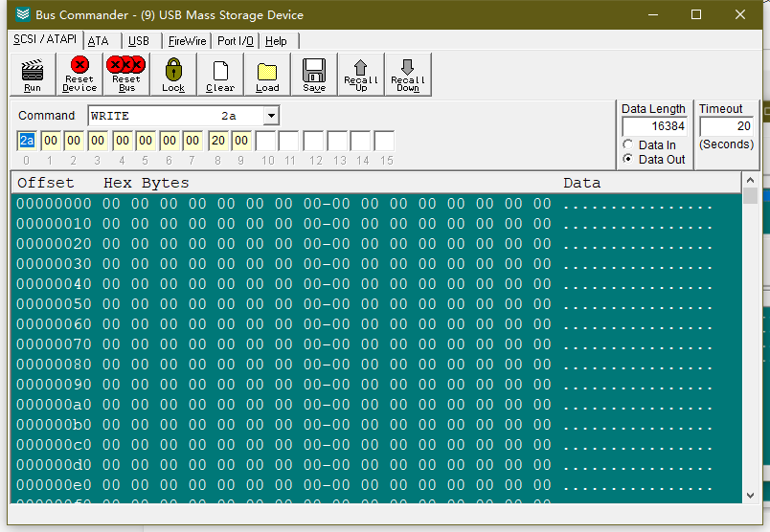Image resolution: width=770 pixels, height=532 pixels.
Task: Click the Clear blank page icon
Action: pyautogui.click(x=220, y=71)
